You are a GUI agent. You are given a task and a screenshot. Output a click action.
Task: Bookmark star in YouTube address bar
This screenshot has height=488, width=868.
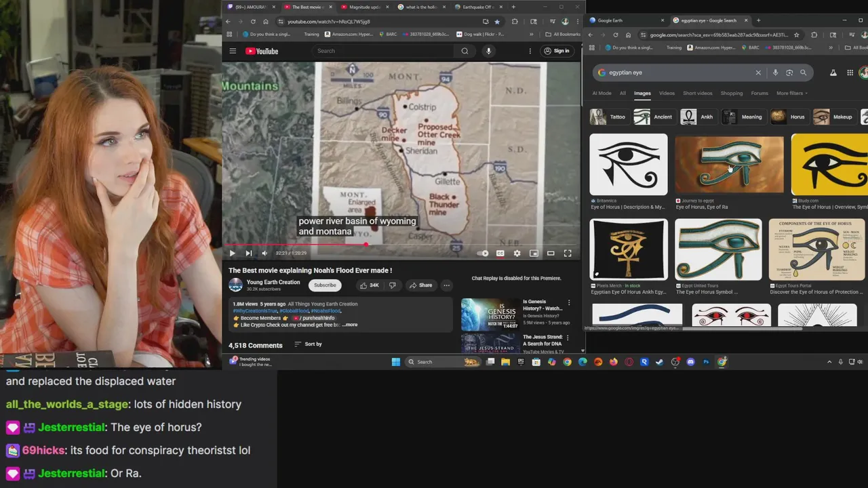pyautogui.click(x=497, y=22)
